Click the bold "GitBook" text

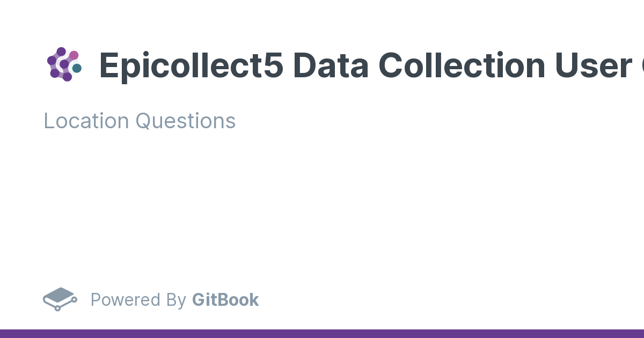(x=225, y=299)
